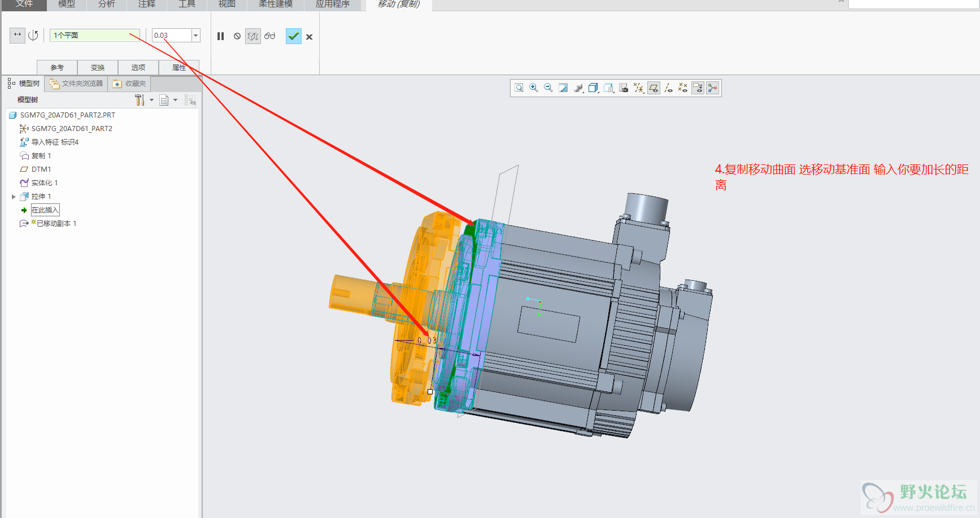This screenshot has width=980, height=518.
Task: Open the 注释 ribbon tab
Action: [x=147, y=4]
